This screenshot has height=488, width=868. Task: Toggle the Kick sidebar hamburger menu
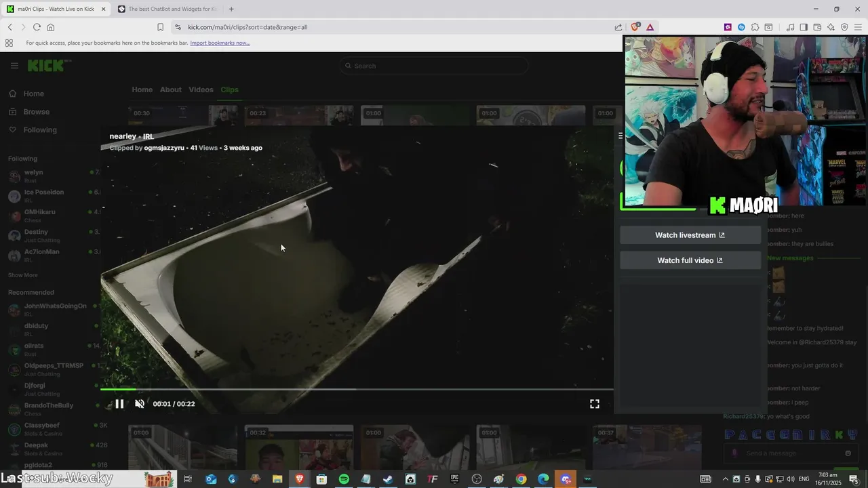14,66
